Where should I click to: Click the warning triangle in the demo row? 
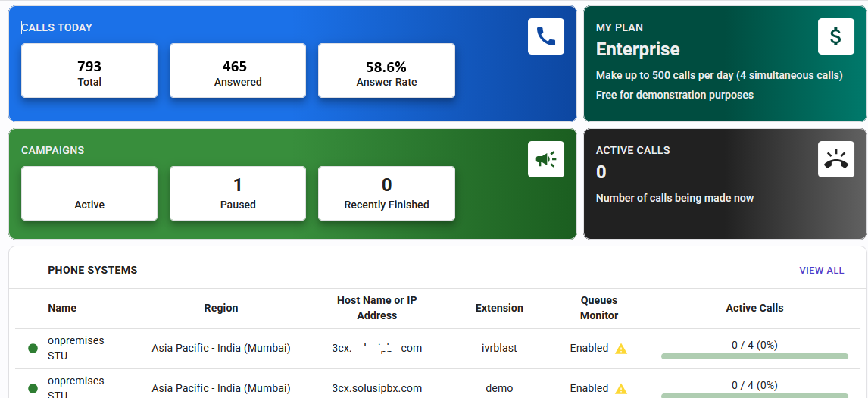tap(621, 389)
